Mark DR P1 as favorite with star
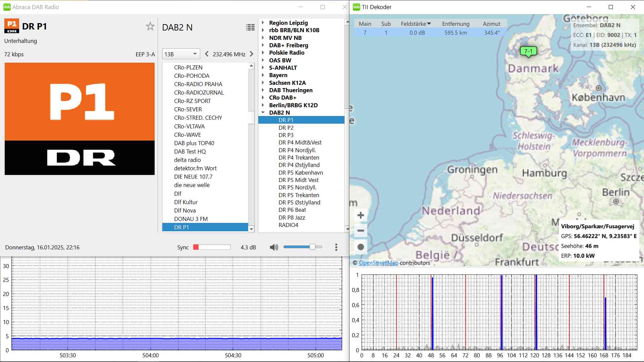The image size is (644, 362). pyautogui.click(x=150, y=26)
